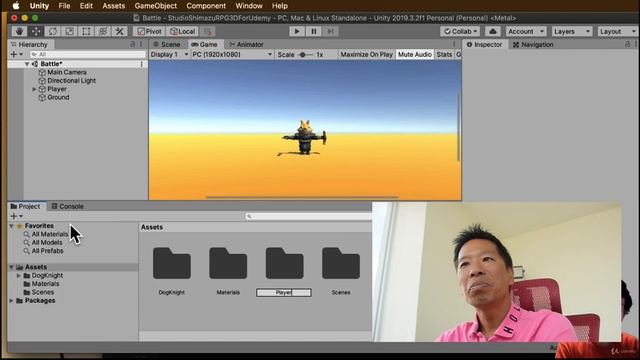Click the Hierarchy search field

[x=88, y=54]
